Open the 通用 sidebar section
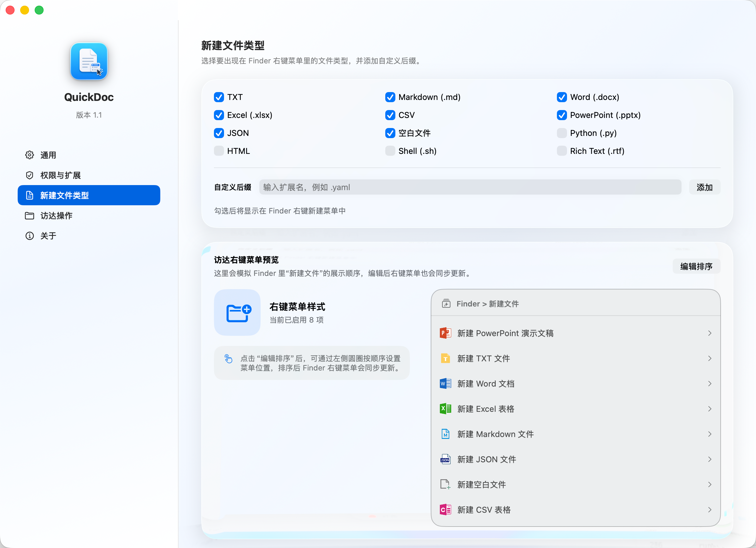Image resolution: width=756 pixels, height=548 pixels. [x=89, y=155]
